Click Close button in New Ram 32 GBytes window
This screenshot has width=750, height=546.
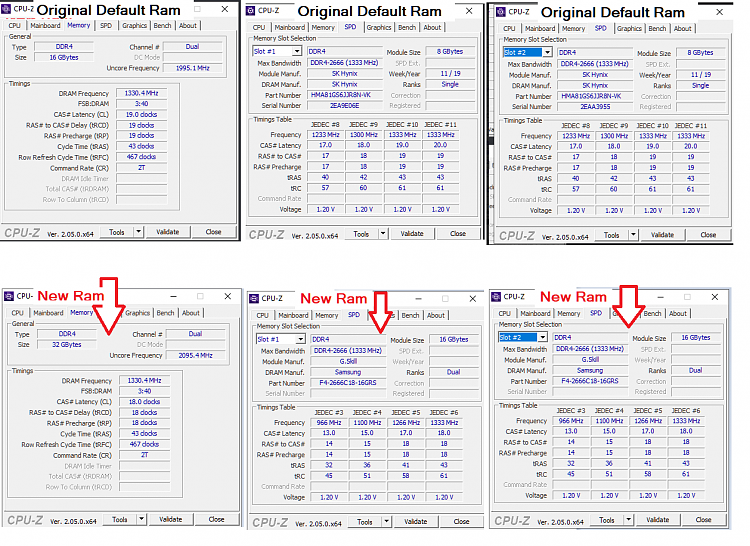[216, 519]
